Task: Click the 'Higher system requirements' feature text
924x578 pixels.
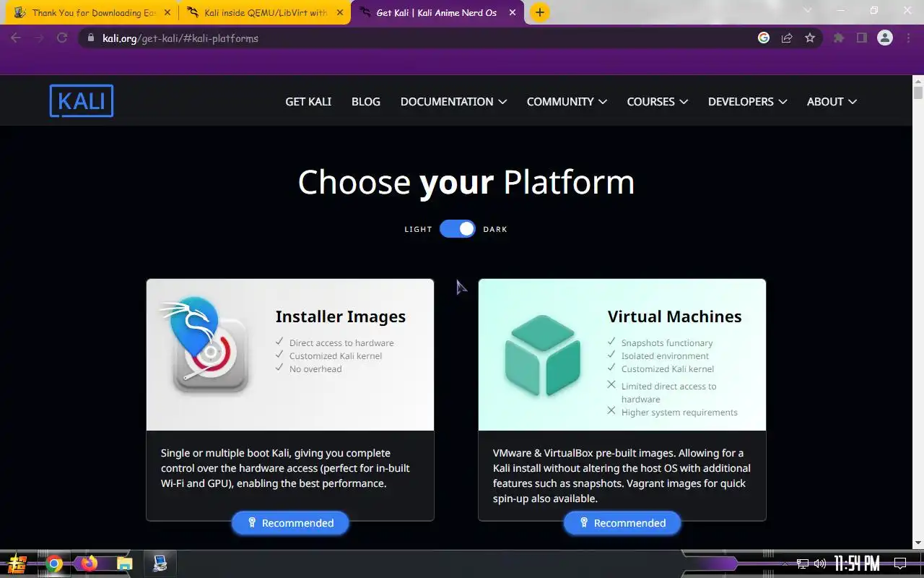Action: [x=679, y=413]
